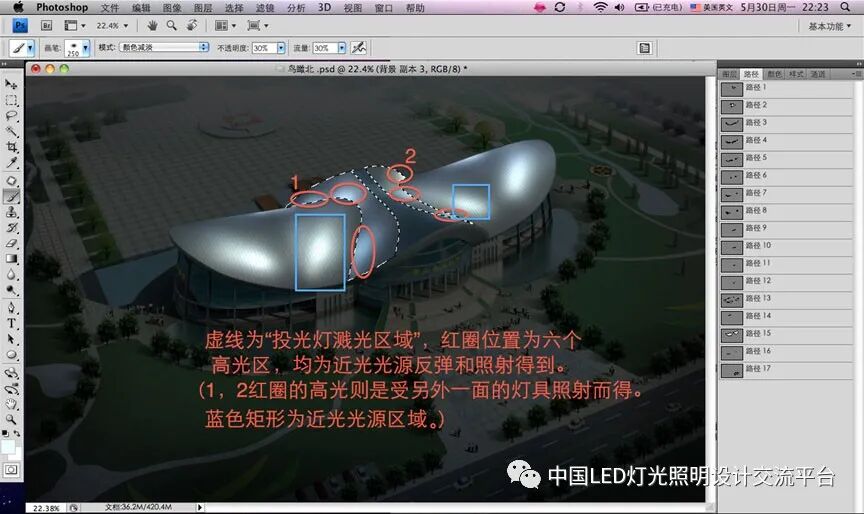Select path 路径 1 in Paths panel
The image size is (864, 514).
pyautogui.click(x=786, y=88)
